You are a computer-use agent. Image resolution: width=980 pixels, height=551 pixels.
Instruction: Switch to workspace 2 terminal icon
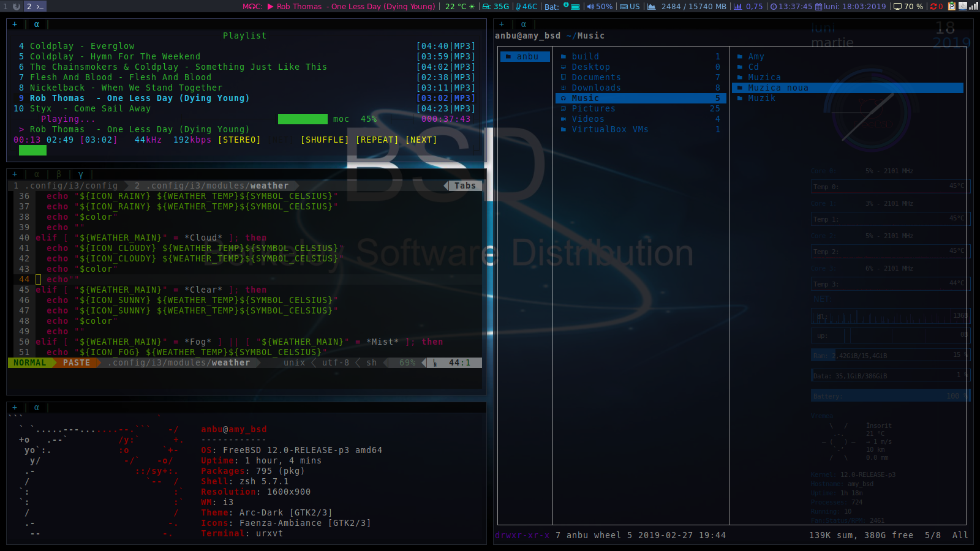coord(35,6)
